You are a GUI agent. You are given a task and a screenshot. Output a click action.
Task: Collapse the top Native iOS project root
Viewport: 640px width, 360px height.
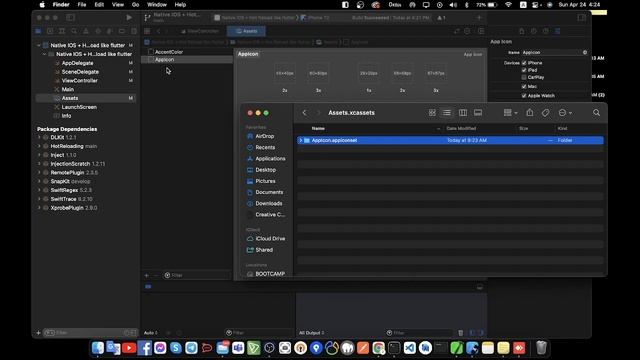pyautogui.click(x=39, y=45)
